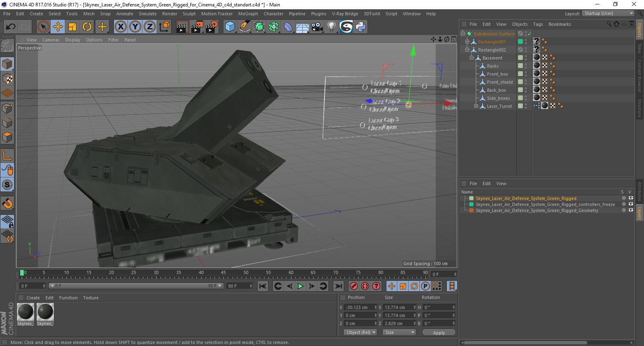Viewport: 644px width, 346px height.
Task: Open the Layout dropdown
Action: coord(608,14)
